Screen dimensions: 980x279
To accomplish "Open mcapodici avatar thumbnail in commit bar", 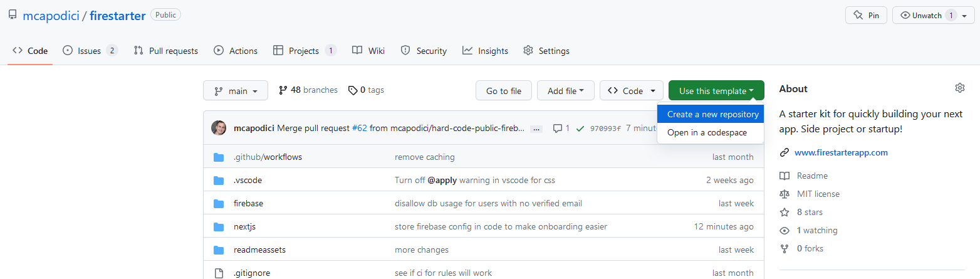I will pyautogui.click(x=219, y=128).
